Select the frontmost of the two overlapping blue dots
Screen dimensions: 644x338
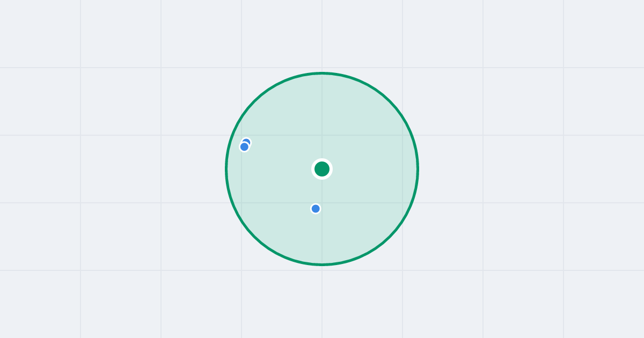(244, 146)
